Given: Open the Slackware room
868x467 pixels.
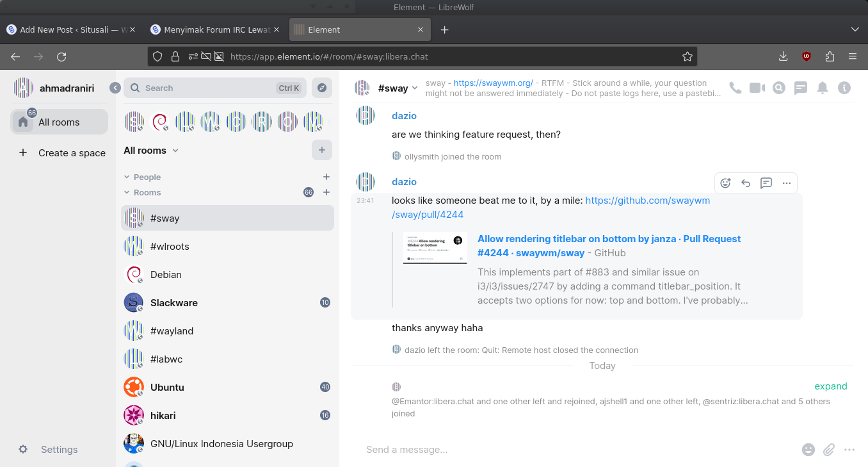Looking at the screenshot, I should [227, 302].
